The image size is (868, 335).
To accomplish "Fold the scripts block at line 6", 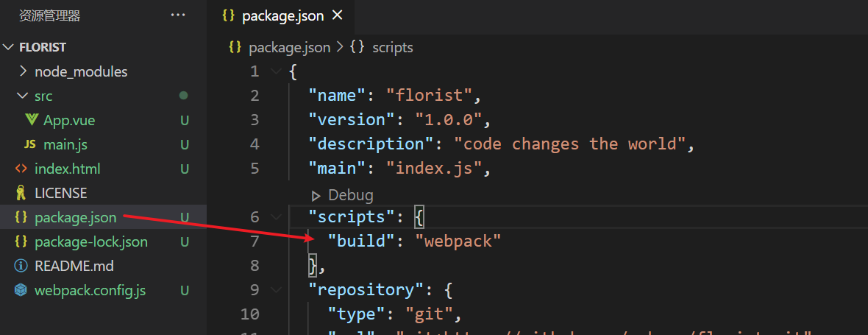I will coord(275,217).
